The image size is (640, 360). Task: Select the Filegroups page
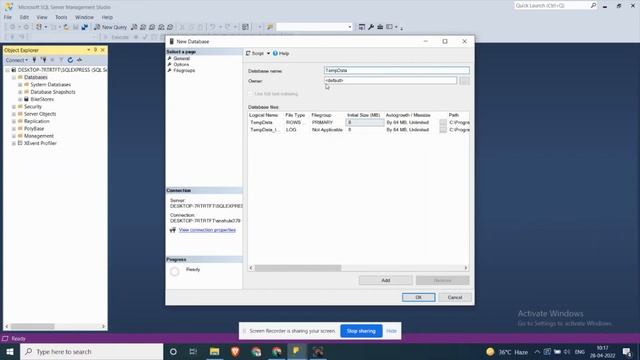tap(184, 71)
